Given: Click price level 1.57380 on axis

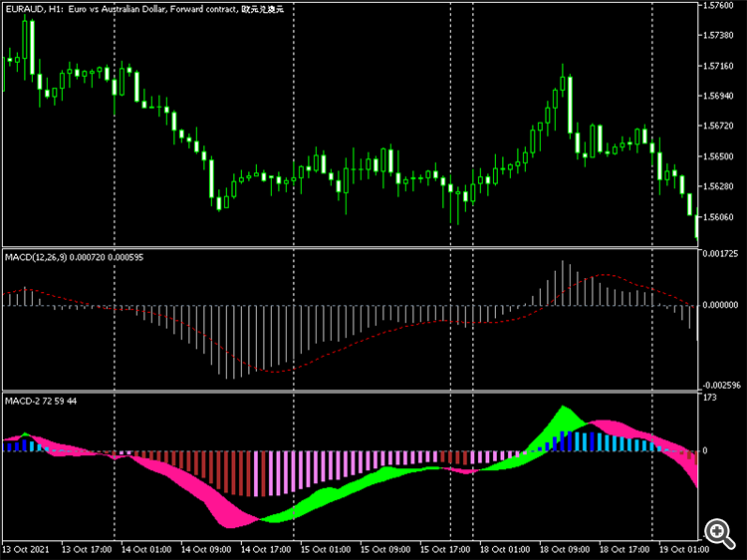Looking at the screenshot, I should tap(718, 35).
